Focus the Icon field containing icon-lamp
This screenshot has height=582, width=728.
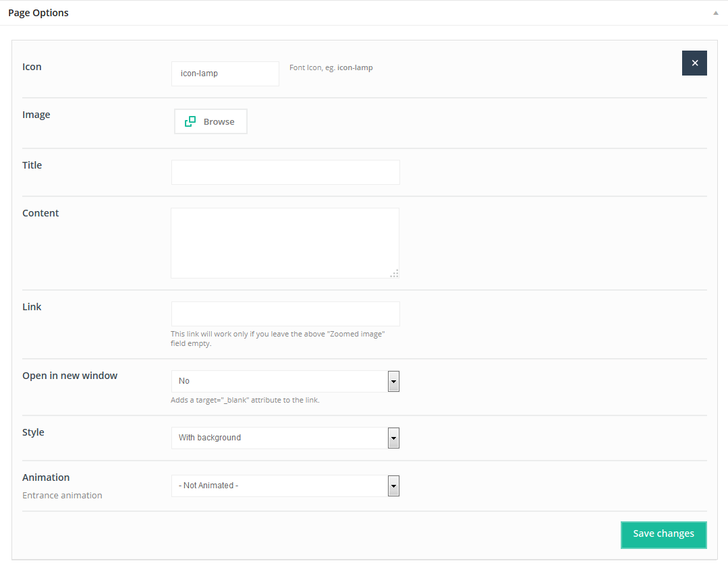coord(225,74)
